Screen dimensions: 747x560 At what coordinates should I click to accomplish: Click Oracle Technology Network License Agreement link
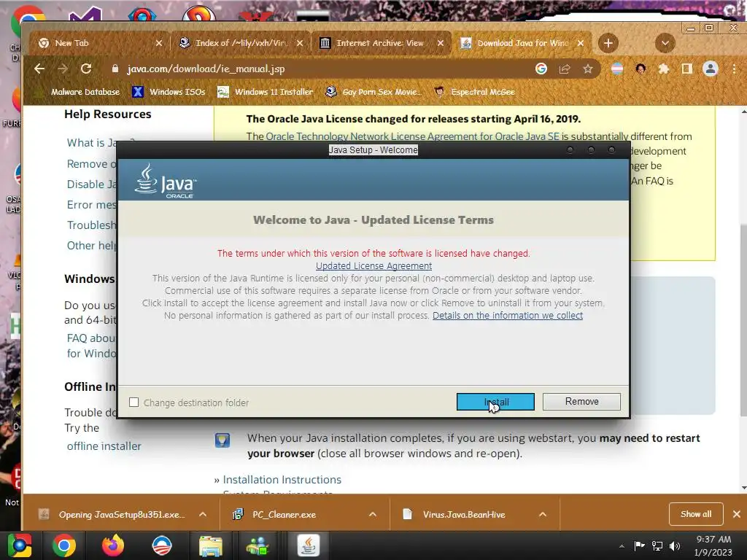coord(412,136)
